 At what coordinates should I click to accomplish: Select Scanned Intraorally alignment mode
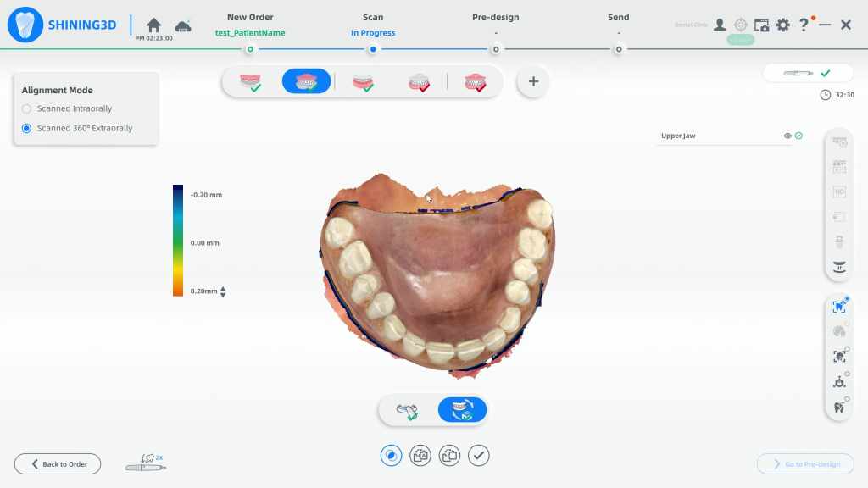coord(27,108)
